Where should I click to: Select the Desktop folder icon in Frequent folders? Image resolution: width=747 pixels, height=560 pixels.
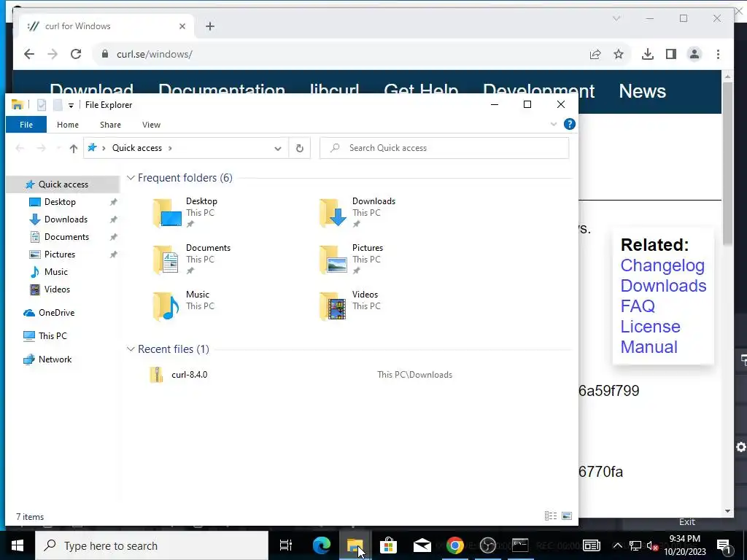pyautogui.click(x=167, y=213)
